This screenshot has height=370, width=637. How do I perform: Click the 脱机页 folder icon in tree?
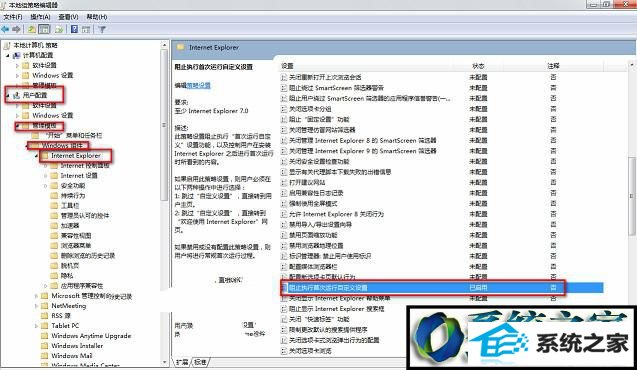click(x=54, y=266)
